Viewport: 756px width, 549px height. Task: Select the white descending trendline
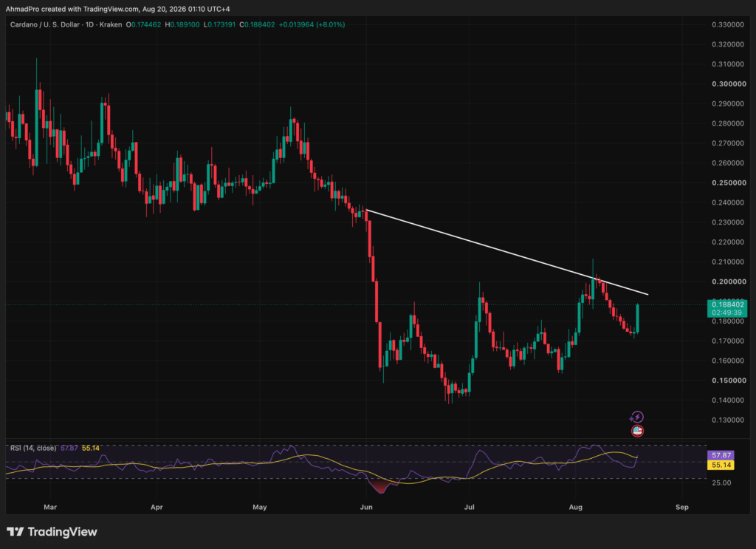(x=506, y=252)
